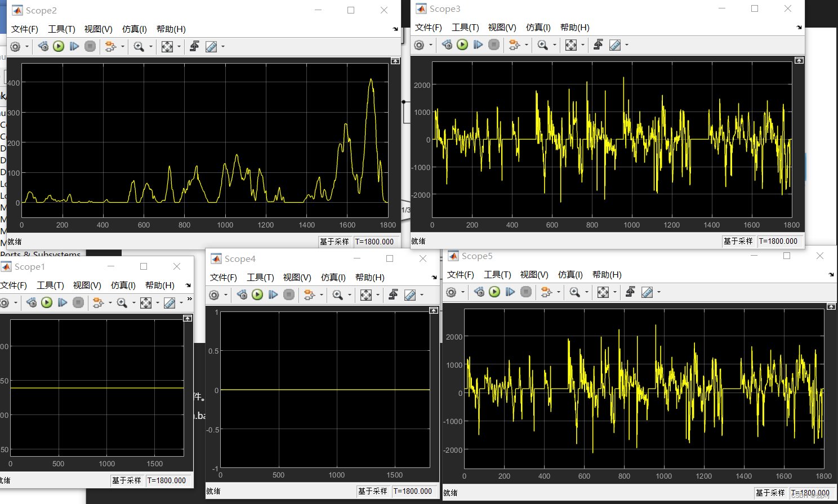Click highlight block icon in Scope2 toolbar
The width and height of the screenshot is (838, 504).
point(110,47)
